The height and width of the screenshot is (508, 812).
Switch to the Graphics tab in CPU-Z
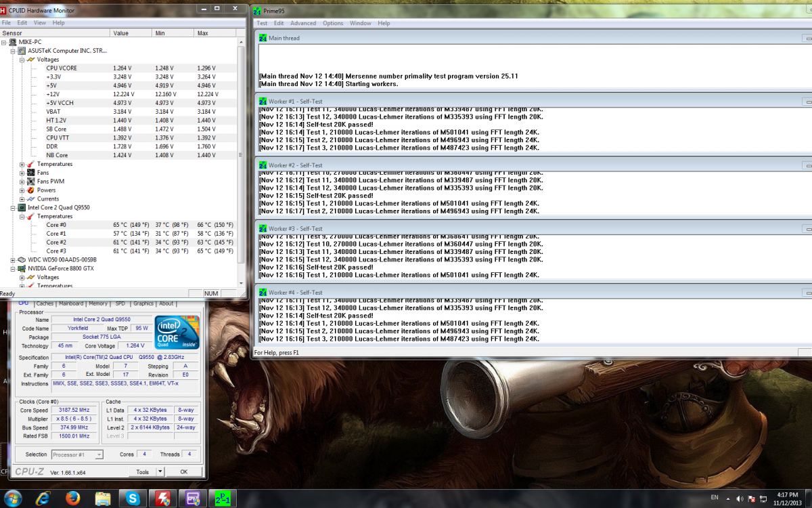click(x=143, y=303)
